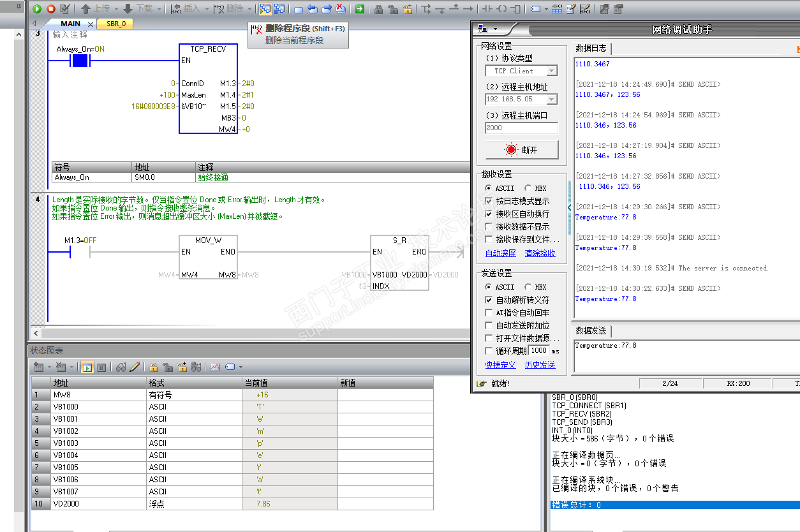Insert a contact using the contact icon
This screenshot has width=800, height=532.
click(487, 9)
